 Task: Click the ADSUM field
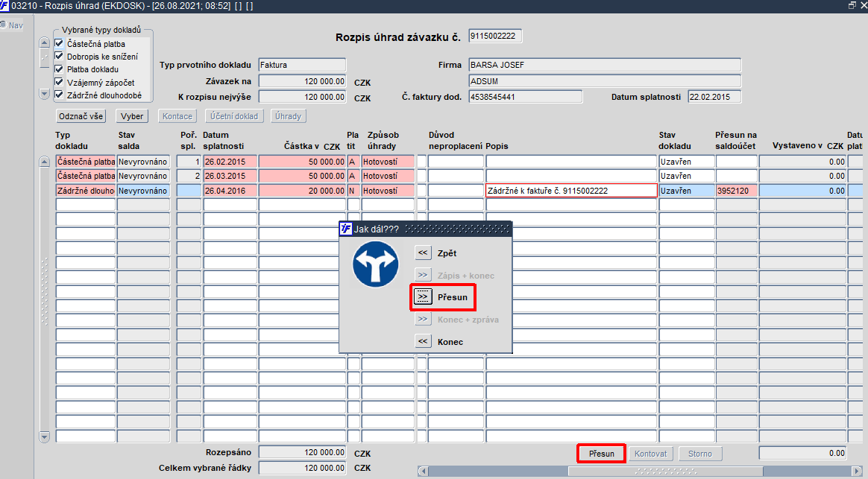[x=605, y=81]
